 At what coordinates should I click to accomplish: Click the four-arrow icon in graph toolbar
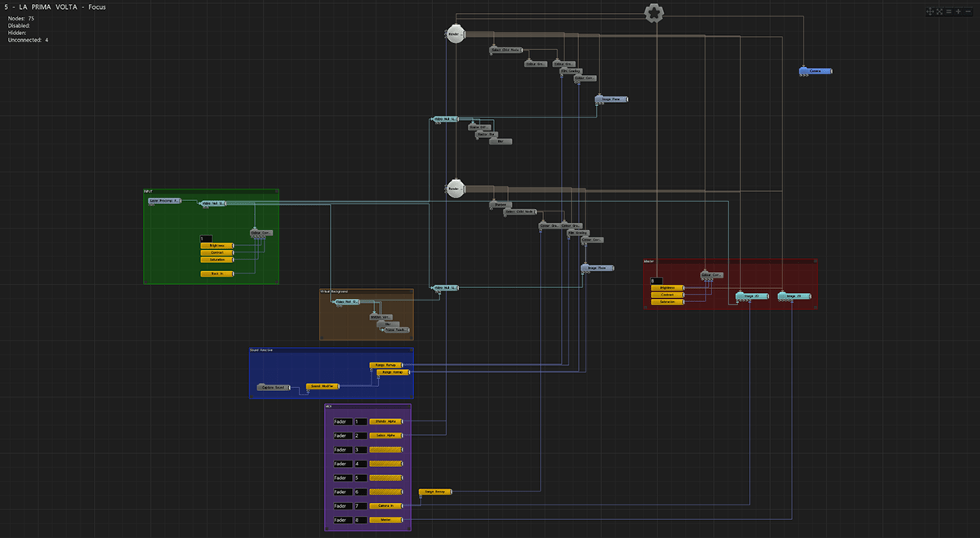930,11
